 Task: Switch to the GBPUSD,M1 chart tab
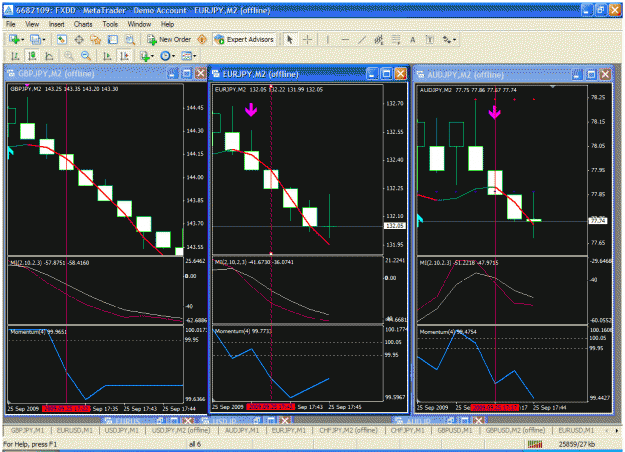pyautogui.click(x=455, y=430)
